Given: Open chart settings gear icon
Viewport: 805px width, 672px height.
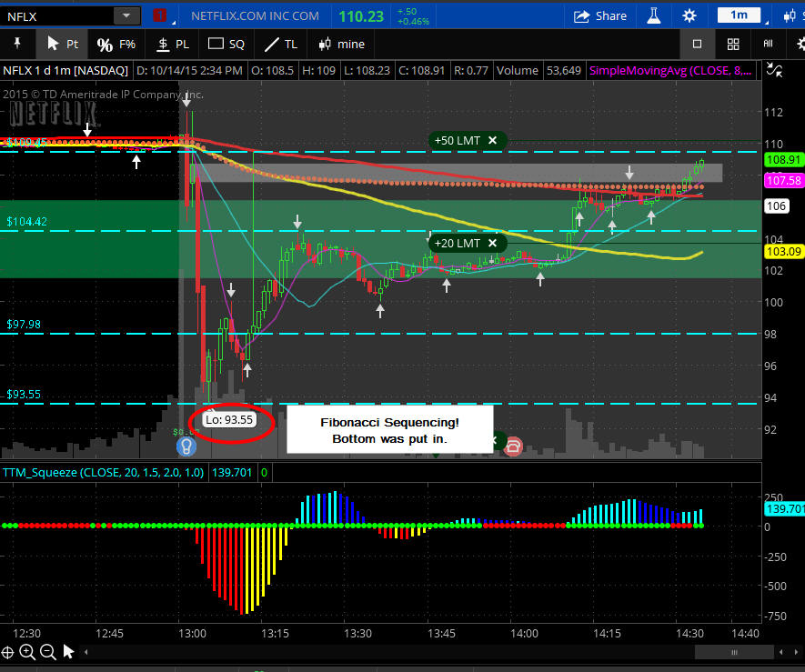Looking at the screenshot, I should pyautogui.click(x=689, y=15).
